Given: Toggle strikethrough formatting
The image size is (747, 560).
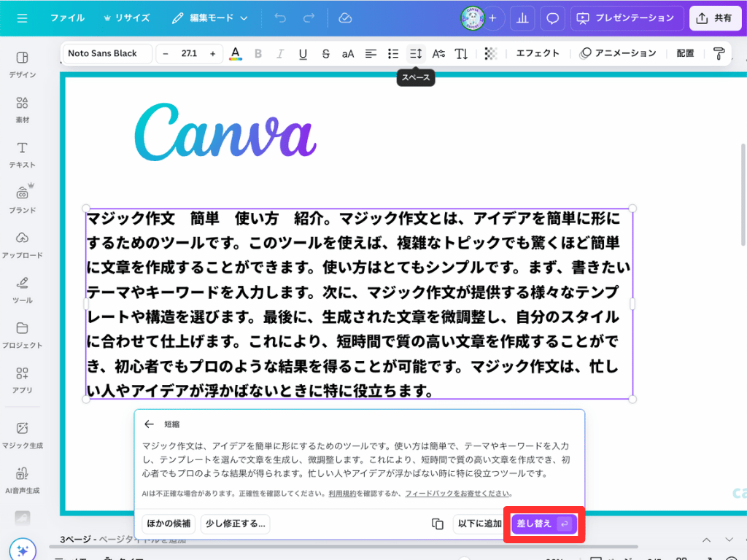Looking at the screenshot, I should [x=325, y=53].
